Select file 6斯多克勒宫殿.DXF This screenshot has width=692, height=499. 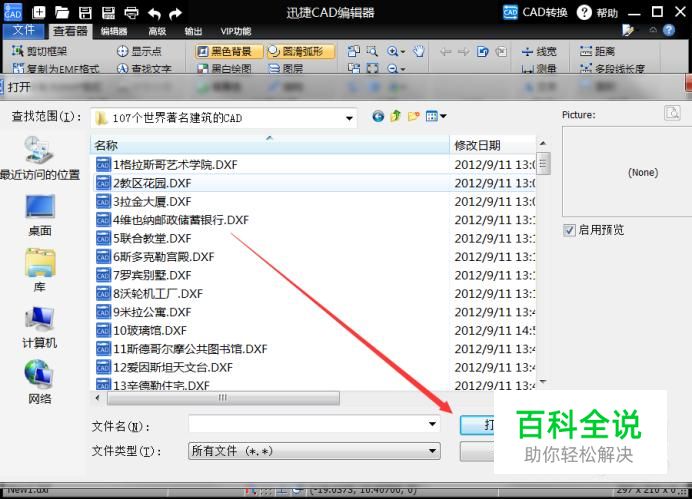163,257
